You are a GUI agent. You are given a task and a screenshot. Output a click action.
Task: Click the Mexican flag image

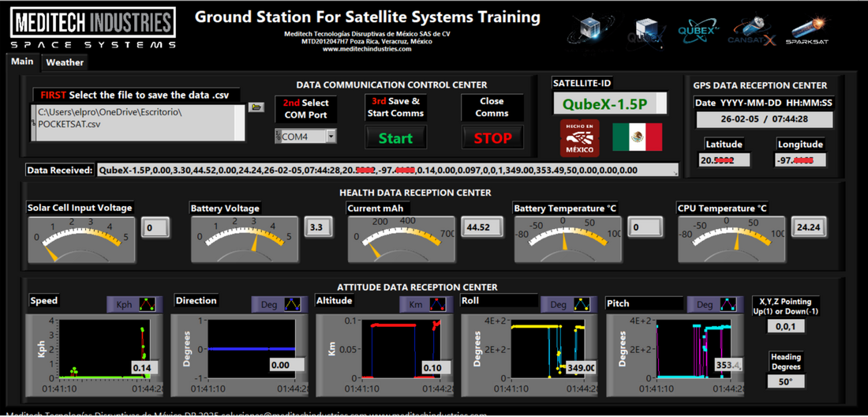637,137
